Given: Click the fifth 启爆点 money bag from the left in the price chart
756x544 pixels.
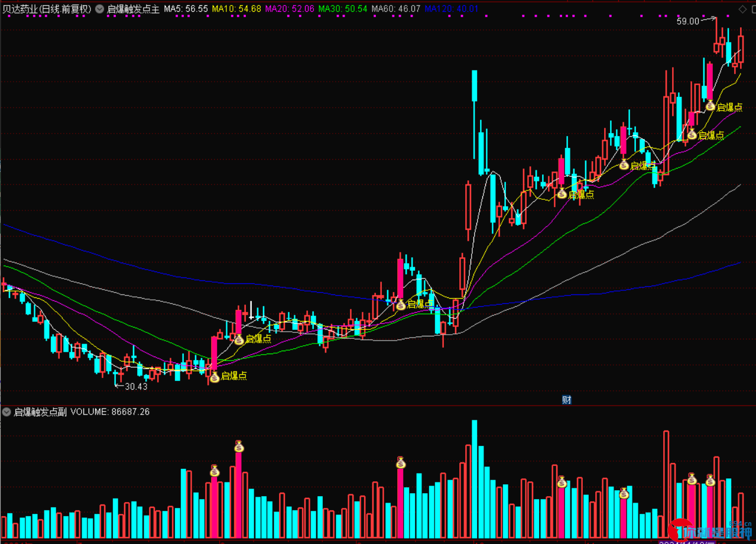Looking at the screenshot, I should point(624,165).
